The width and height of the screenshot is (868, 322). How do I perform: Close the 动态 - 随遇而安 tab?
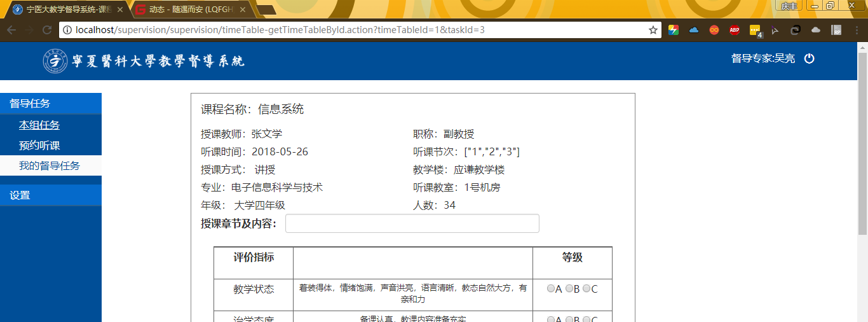tap(241, 10)
